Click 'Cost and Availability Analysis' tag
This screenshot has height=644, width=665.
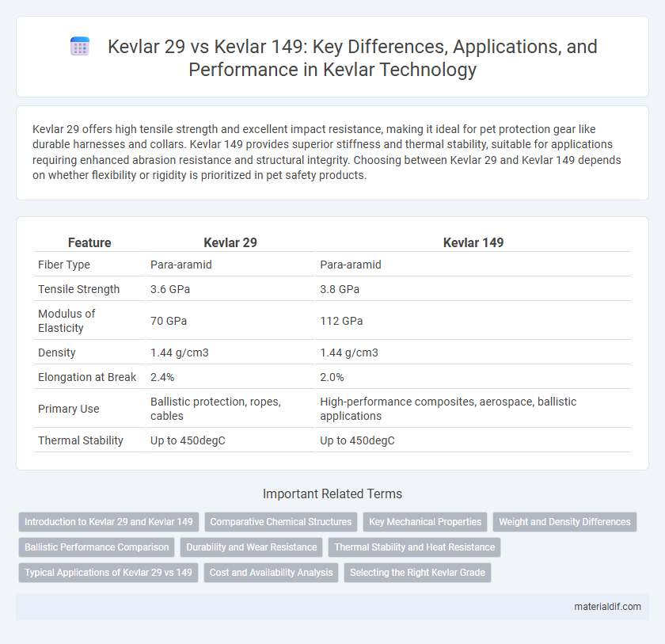tap(271, 573)
